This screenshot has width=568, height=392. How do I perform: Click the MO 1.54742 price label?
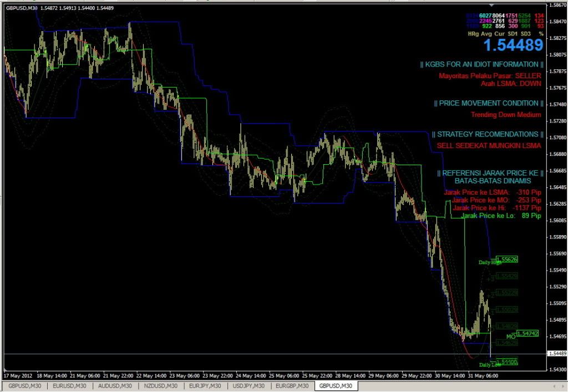click(528, 333)
